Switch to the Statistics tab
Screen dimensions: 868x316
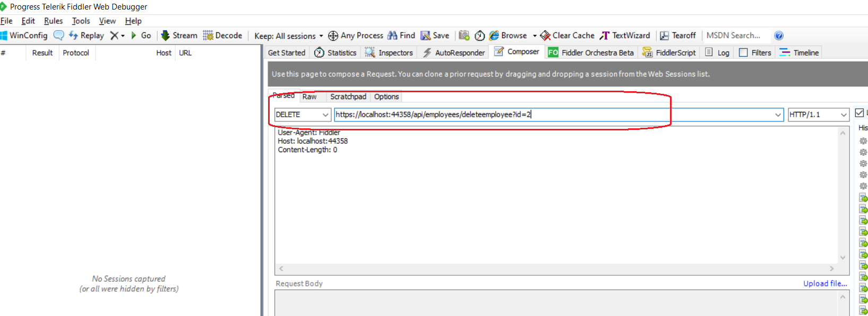point(336,52)
